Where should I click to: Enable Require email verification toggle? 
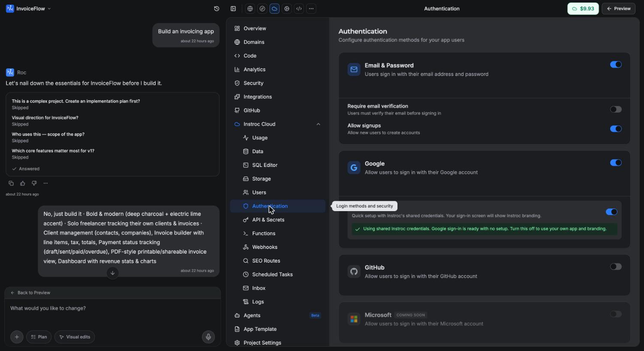(616, 109)
